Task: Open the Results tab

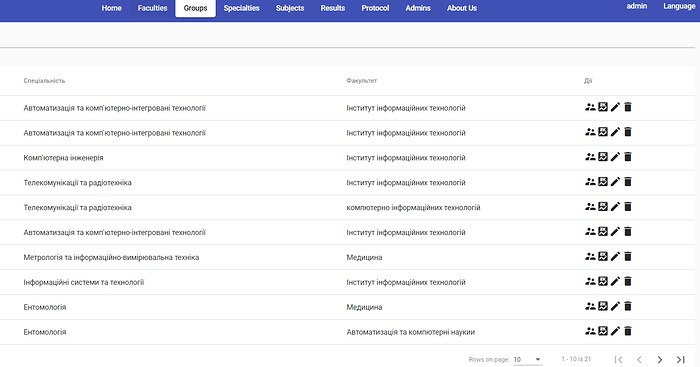Action: click(333, 8)
